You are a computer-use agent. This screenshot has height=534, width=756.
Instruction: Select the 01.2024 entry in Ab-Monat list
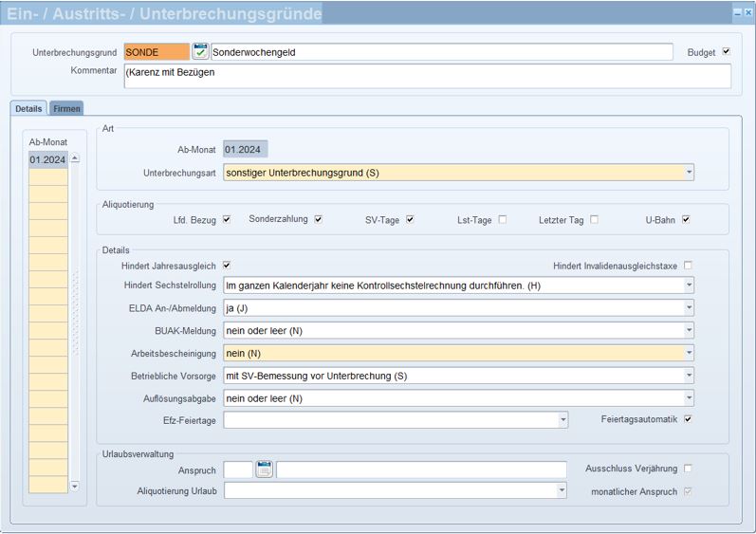(47, 160)
